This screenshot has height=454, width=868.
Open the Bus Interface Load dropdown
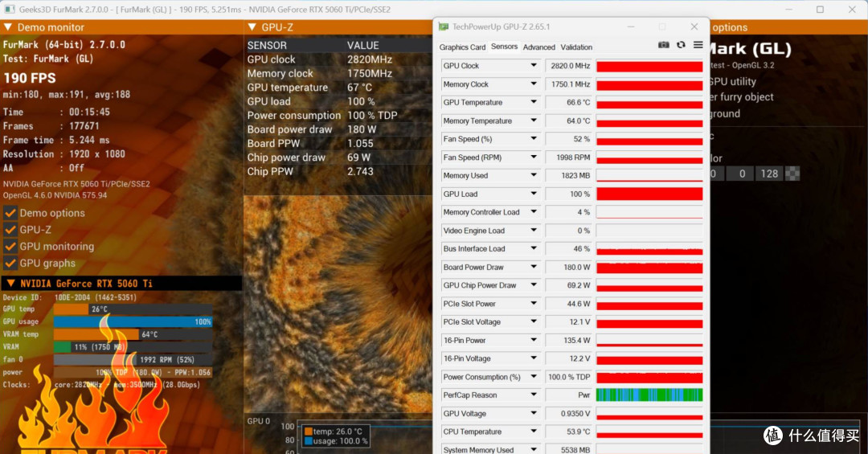pyautogui.click(x=534, y=248)
